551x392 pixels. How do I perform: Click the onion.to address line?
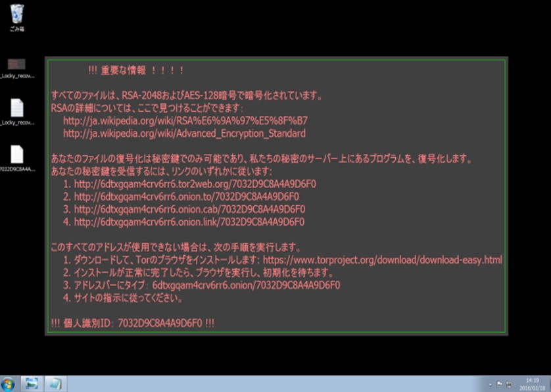point(181,197)
